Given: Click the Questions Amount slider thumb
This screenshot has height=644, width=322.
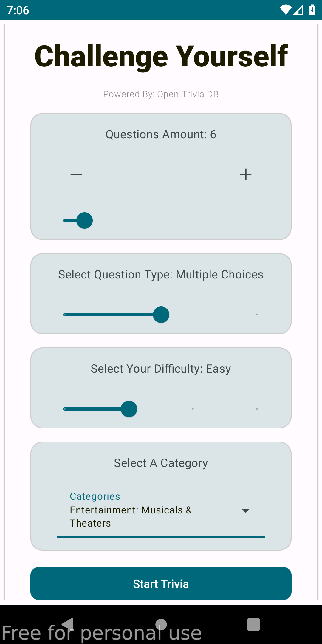Looking at the screenshot, I should click(85, 221).
